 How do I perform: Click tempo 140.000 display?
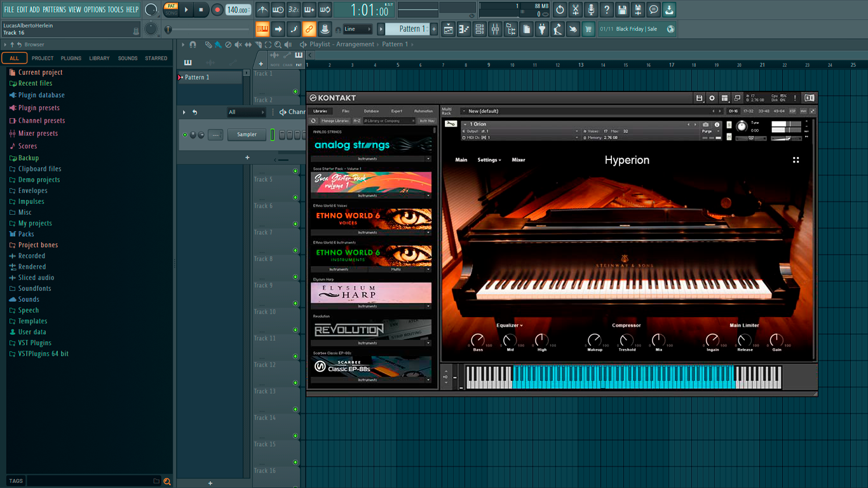(x=238, y=10)
